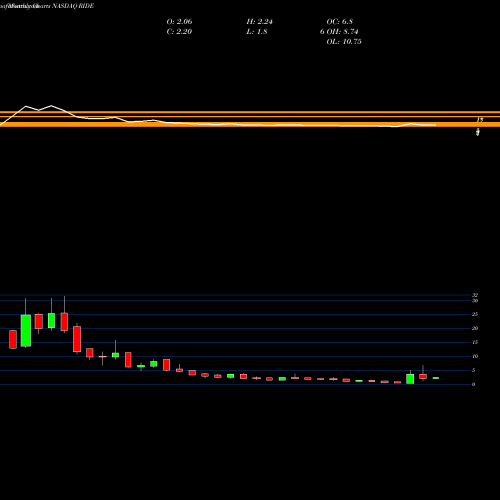Select the open value O: 2.06

coord(179,22)
